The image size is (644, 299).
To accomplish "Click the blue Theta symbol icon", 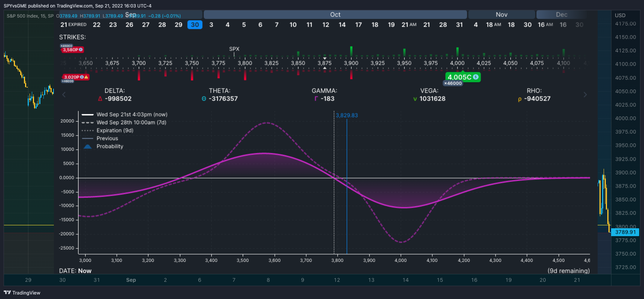I will coord(204,99).
